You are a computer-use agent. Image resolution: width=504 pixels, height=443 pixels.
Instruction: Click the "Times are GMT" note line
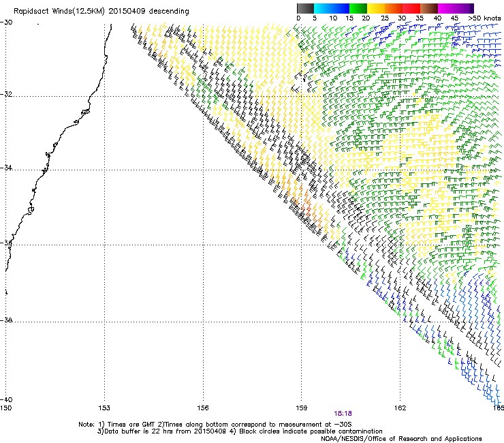pos(215,425)
